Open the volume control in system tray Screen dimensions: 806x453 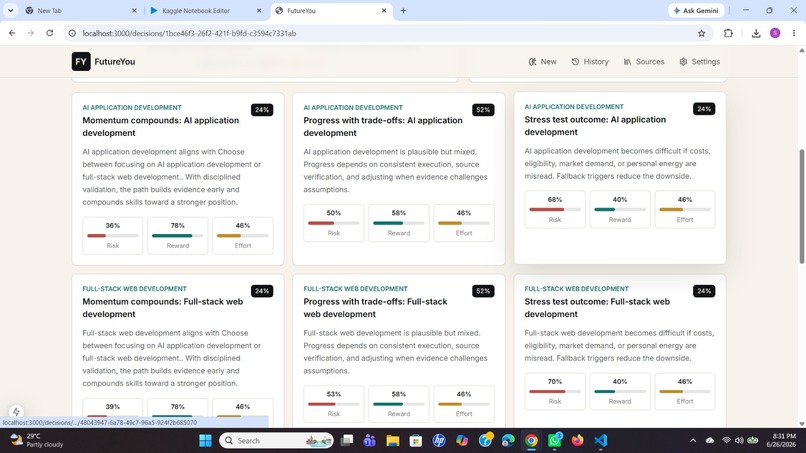click(x=739, y=441)
